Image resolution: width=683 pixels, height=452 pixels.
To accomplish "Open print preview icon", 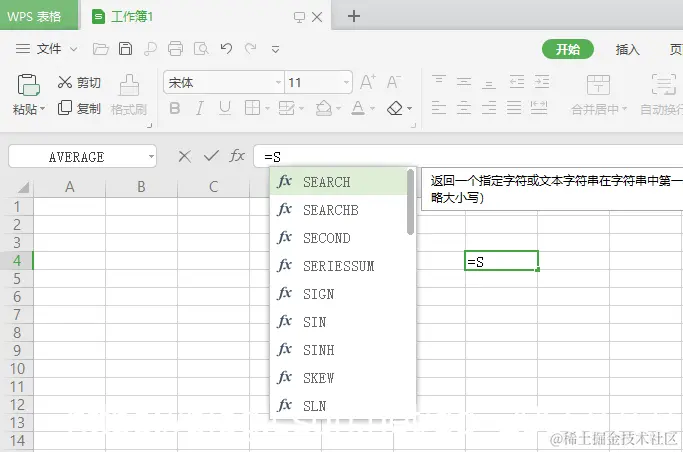I will 201,49.
